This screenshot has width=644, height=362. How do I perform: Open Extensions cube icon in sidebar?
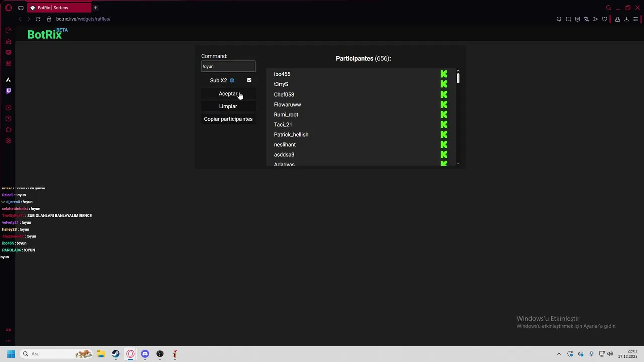click(x=8, y=130)
